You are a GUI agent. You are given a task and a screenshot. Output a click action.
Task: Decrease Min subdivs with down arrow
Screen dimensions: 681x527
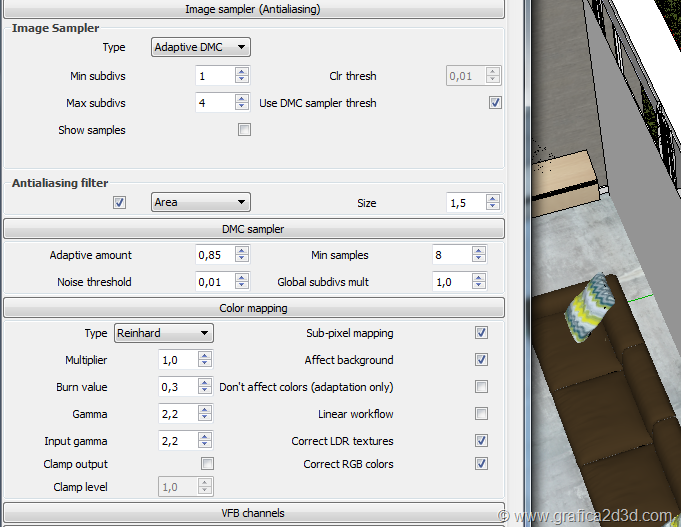[242, 80]
